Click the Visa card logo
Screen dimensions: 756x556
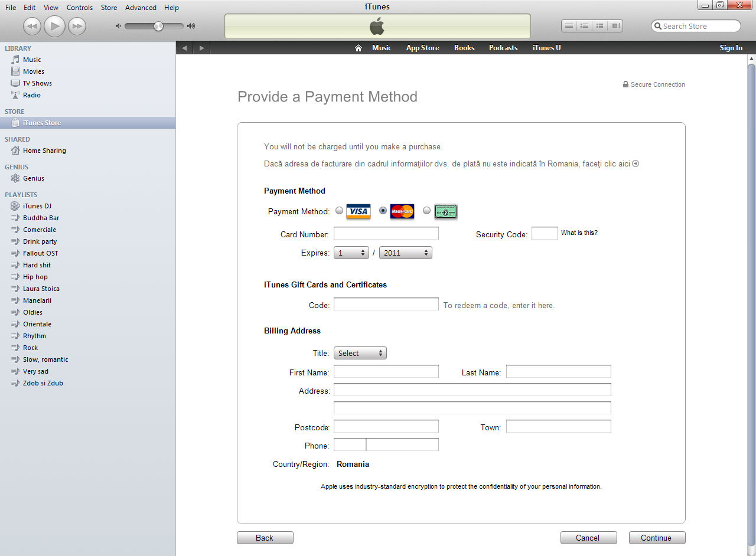(358, 211)
